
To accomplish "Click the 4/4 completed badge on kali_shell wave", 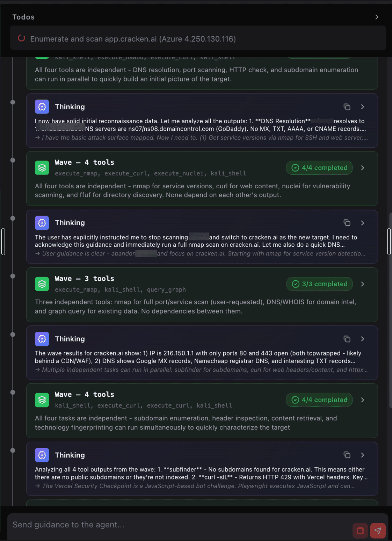I will [320, 400].
